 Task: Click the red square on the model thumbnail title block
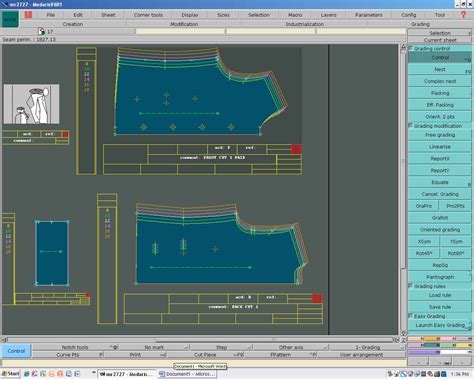(65, 134)
